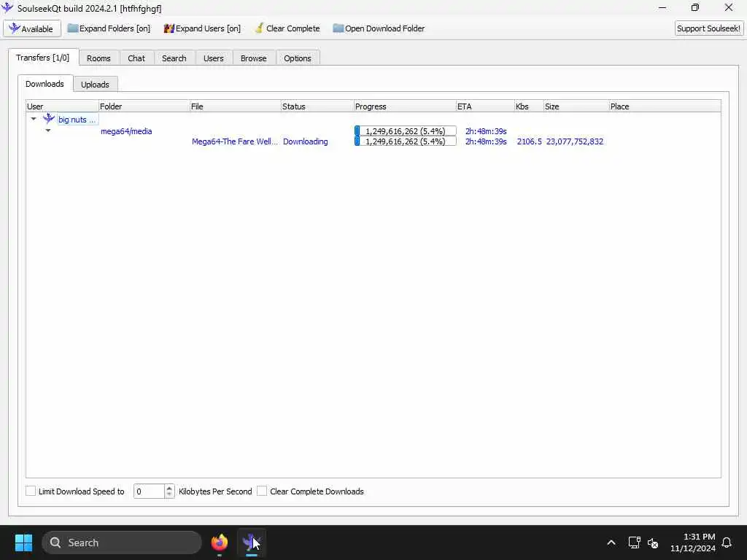Select the Transfers [1/0] tab
The width and height of the screenshot is (747, 560).
point(43,58)
